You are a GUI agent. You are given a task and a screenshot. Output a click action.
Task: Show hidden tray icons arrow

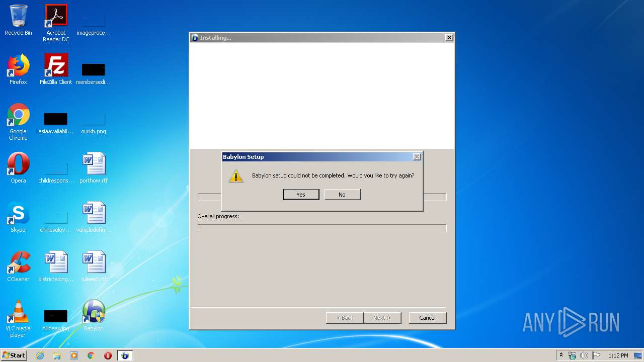pos(561,355)
